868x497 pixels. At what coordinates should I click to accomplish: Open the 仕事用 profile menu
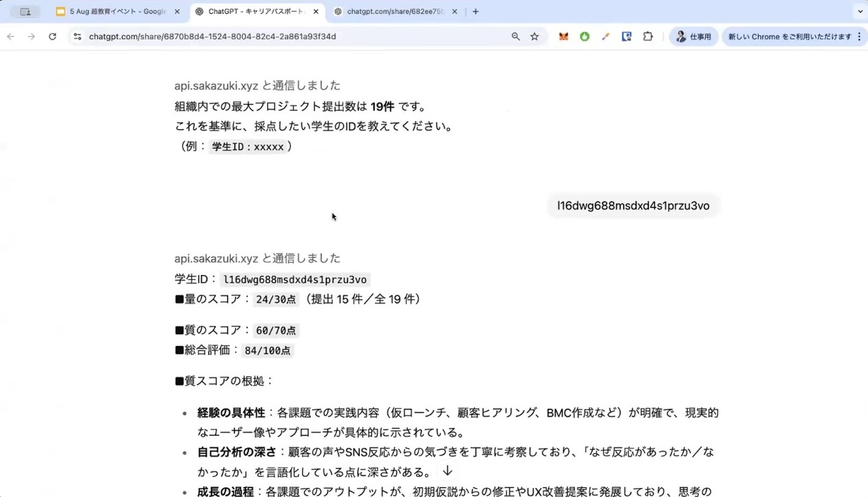pos(693,37)
